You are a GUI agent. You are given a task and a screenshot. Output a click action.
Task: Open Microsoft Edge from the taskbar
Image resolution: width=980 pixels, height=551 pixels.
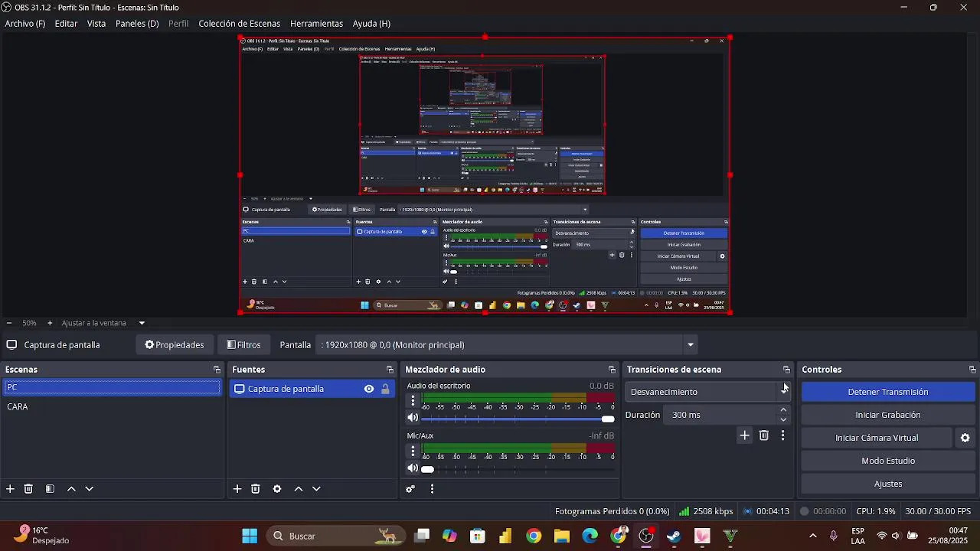coord(590,536)
